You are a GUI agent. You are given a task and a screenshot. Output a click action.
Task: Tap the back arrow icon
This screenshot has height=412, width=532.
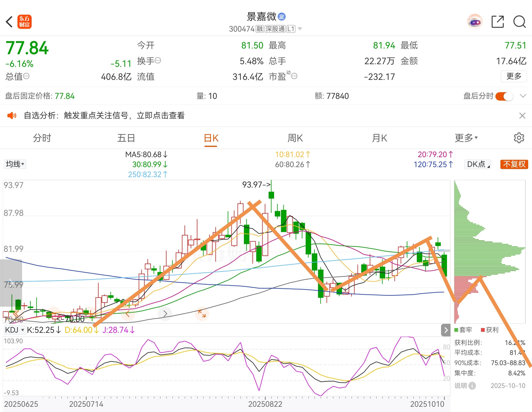click(x=9, y=22)
